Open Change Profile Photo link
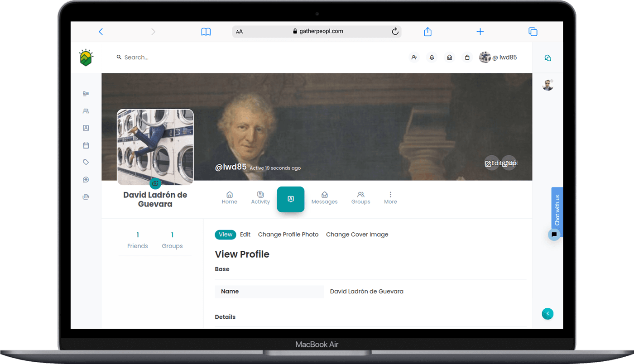 (x=288, y=235)
